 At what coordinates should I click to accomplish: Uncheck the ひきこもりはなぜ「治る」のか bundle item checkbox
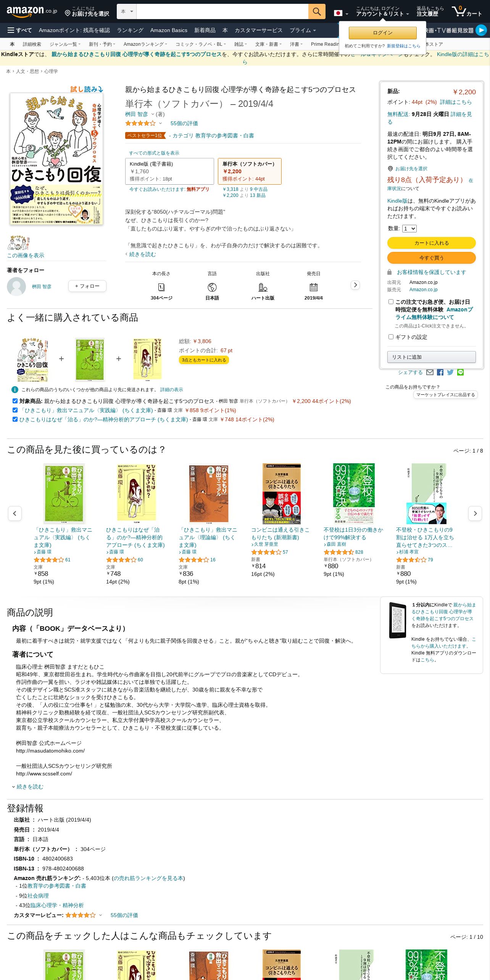(x=15, y=419)
